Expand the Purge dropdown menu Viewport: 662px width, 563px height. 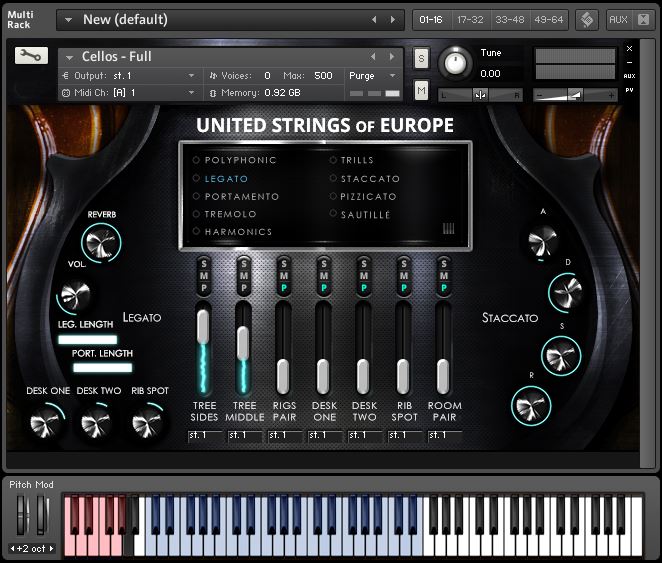[x=371, y=75]
